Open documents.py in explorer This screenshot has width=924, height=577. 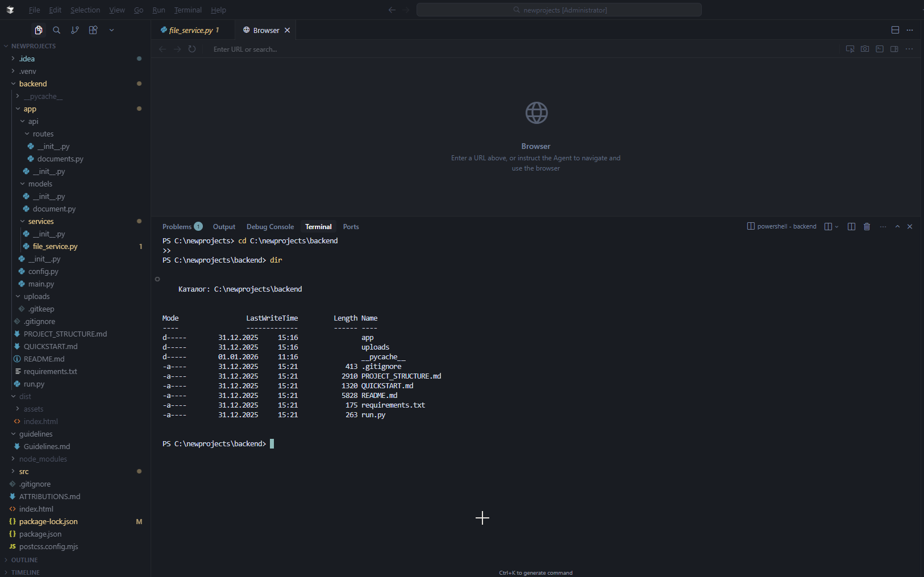pos(75,159)
